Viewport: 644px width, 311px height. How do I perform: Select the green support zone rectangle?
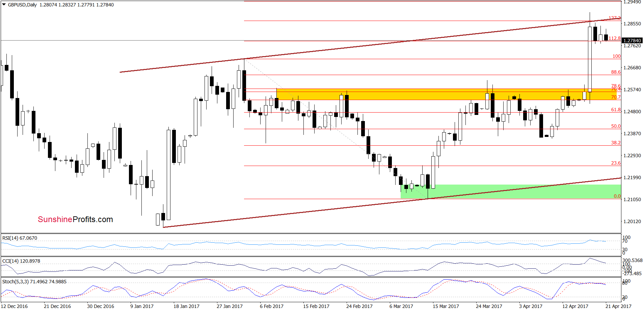tap(511, 191)
